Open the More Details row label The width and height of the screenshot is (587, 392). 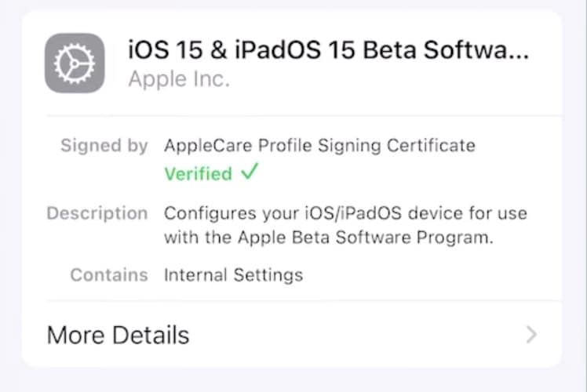pyautogui.click(x=118, y=336)
